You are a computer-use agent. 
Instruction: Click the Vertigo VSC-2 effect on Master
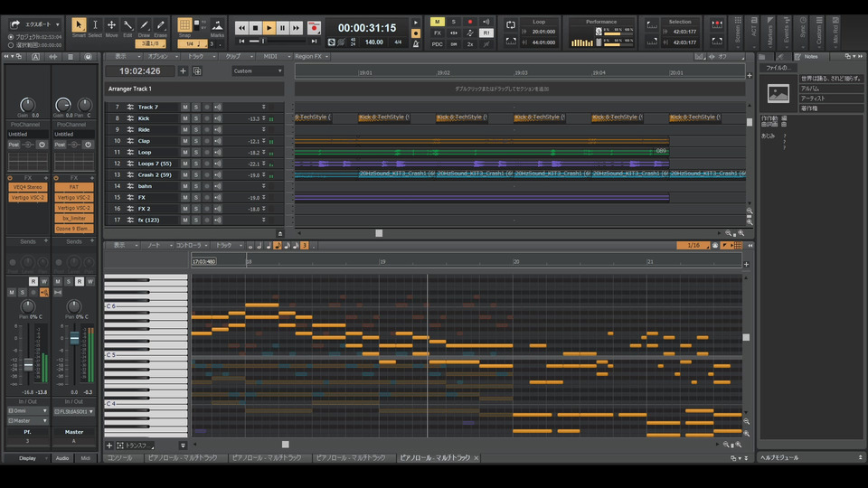73,197
